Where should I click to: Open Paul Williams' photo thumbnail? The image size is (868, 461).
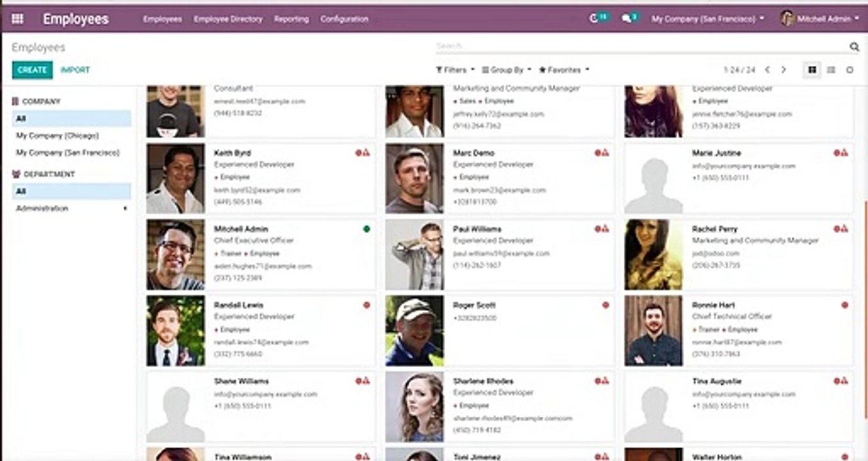(414, 255)
